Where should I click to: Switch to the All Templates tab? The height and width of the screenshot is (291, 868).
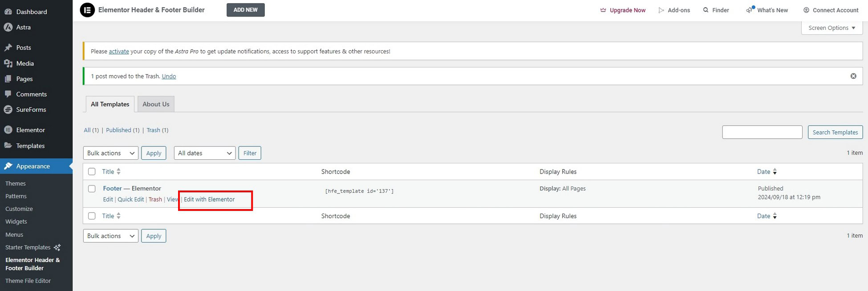click(110, 104)
